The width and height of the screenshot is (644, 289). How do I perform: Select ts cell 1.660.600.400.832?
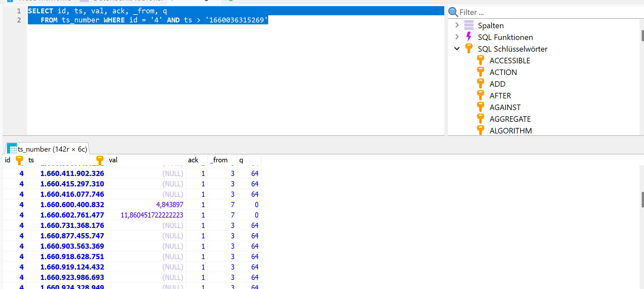point(66,205)
